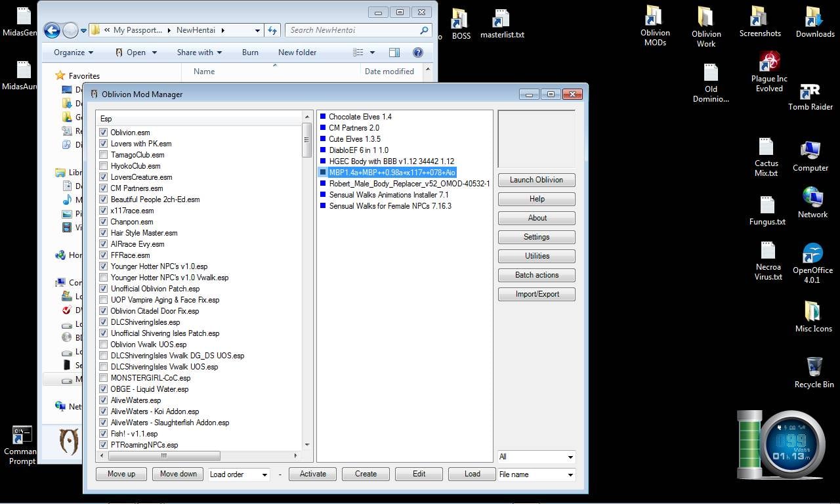Uncheck the Oblivion.esm checkbox
840x504 pixels.
point(103,132)
